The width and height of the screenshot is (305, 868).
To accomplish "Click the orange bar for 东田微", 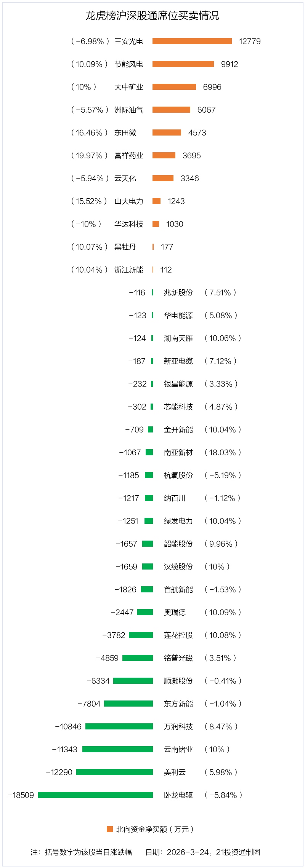I will [167, 132].
